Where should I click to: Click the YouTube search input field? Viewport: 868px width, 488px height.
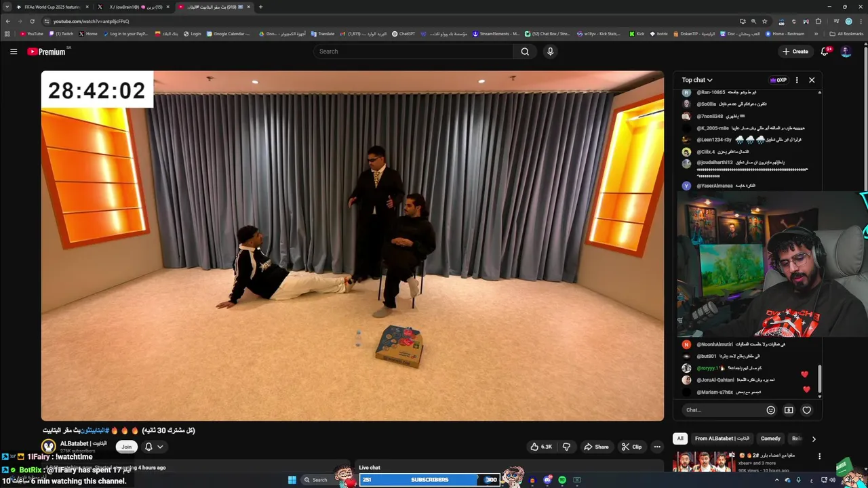tap(414, 52)
